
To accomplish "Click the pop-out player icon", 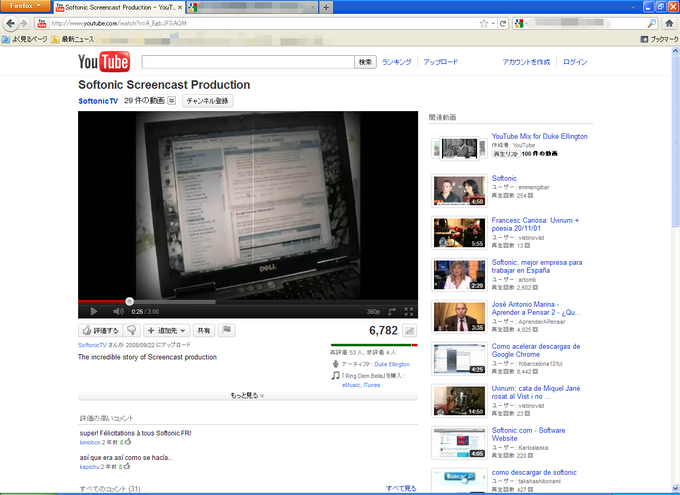I will click(x=392, y=311).
